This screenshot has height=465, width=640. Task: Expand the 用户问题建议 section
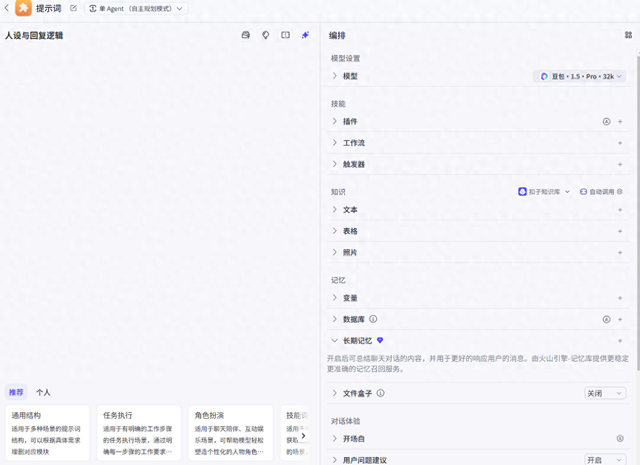point(335,460)
